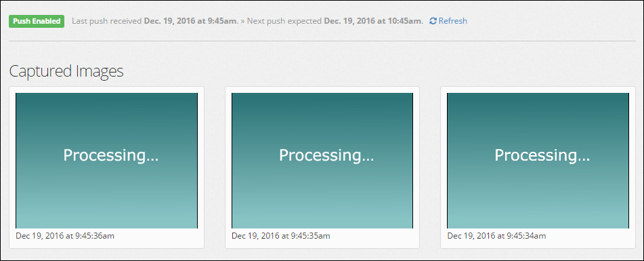This screenshot has width=644, height=261.
Task: Click the 9:45:34am timestamp caption
Action: (x=496, y=236)
